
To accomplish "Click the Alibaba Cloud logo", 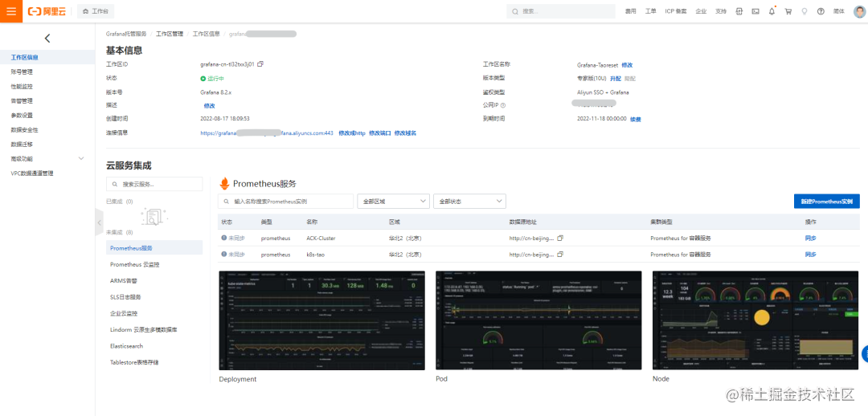I will click(47, 11).
